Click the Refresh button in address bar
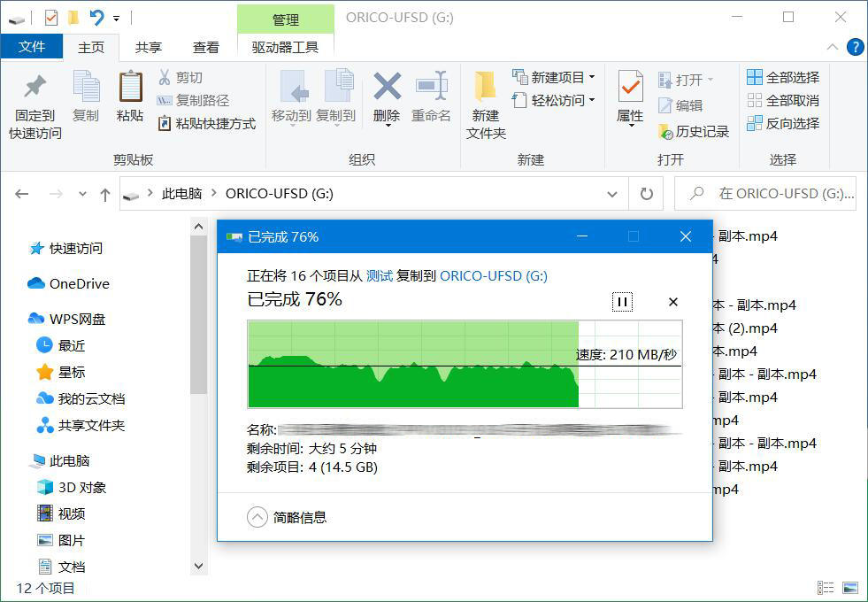 click(x=646, y=194)
